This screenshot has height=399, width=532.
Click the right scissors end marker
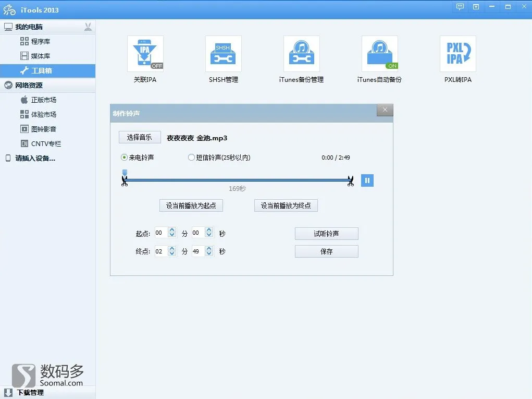click(351, 182)
